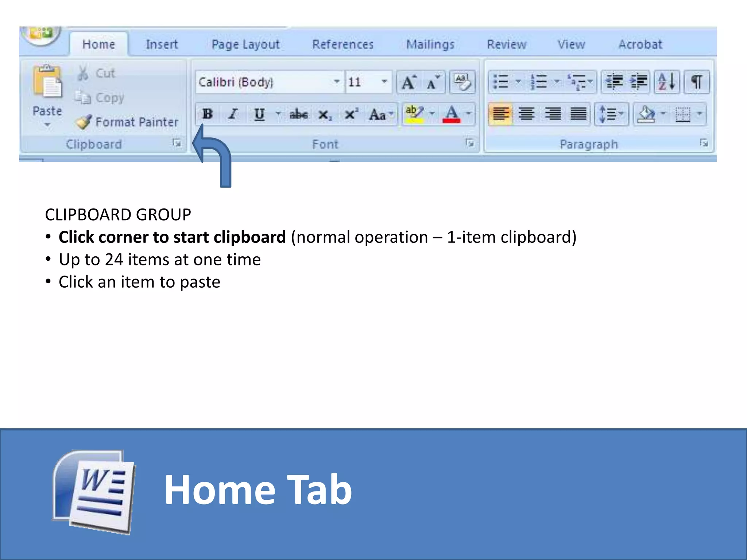Insert a numbered list
The width and height of the screenshot is (747, 560).
tap(539, 82)
